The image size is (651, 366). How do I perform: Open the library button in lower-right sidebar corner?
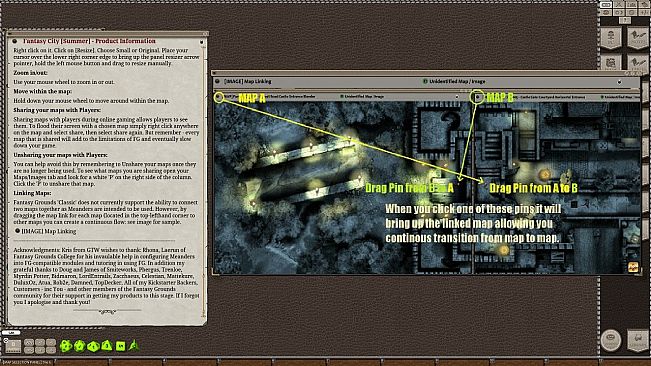[x=638, y=340]
